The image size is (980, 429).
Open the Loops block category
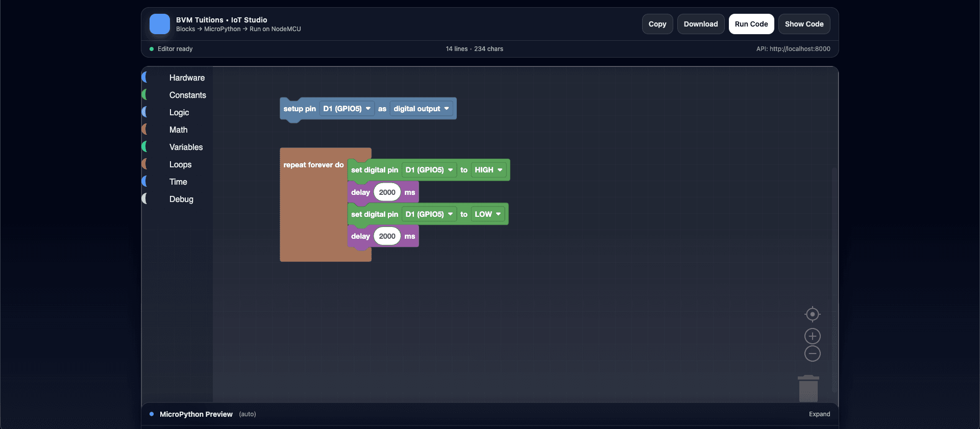(180, 164)
